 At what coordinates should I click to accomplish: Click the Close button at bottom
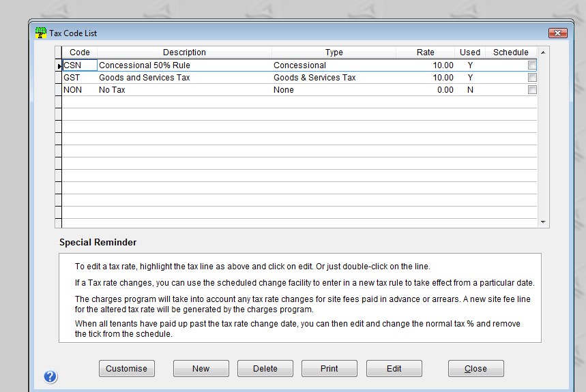click(x=475, y=368)
